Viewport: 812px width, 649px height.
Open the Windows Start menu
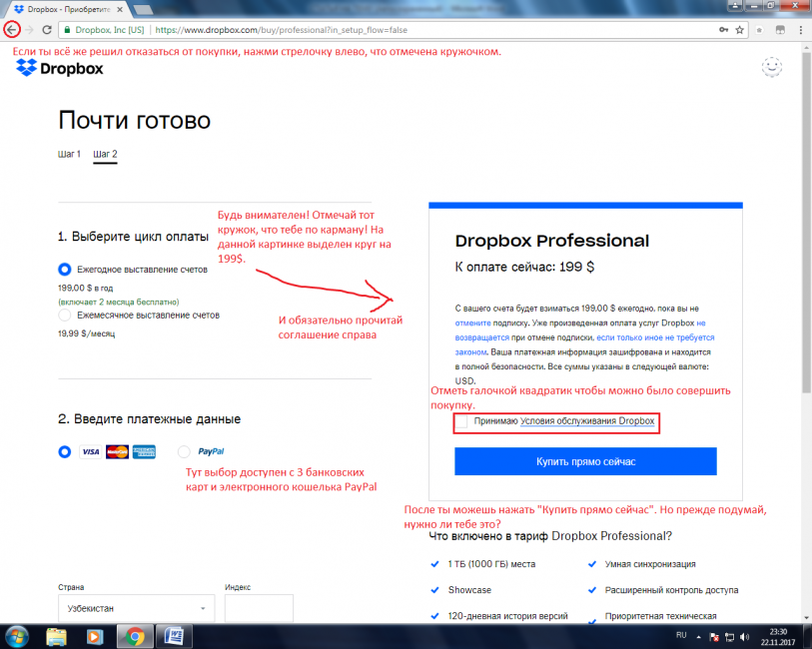point(17,637)
